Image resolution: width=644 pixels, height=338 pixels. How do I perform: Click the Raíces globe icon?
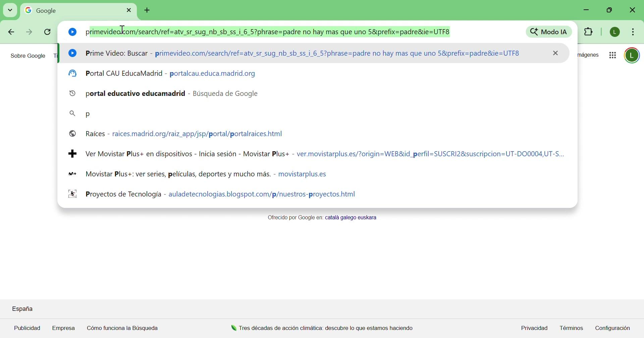pyautogui.click(x=72, y=134)
